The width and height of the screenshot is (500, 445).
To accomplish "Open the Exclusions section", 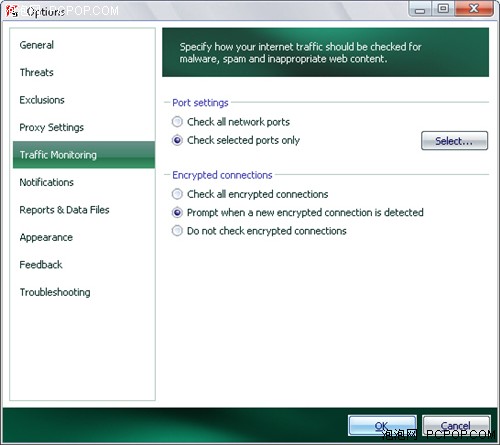I will click(x=42, y=100).
